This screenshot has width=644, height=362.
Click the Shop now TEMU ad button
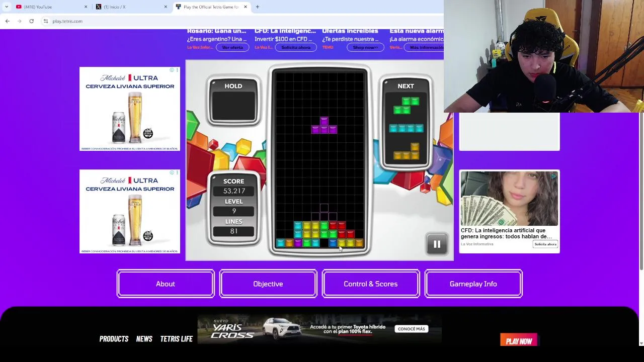coord(365,47)
